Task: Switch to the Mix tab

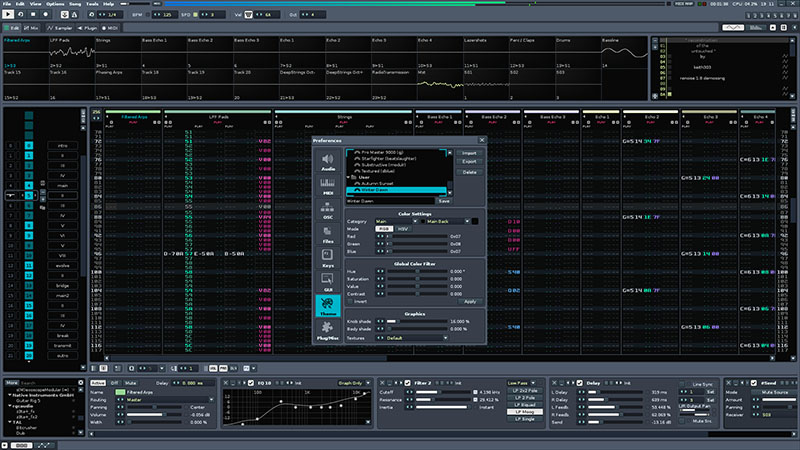Action: tap(31, 28)
